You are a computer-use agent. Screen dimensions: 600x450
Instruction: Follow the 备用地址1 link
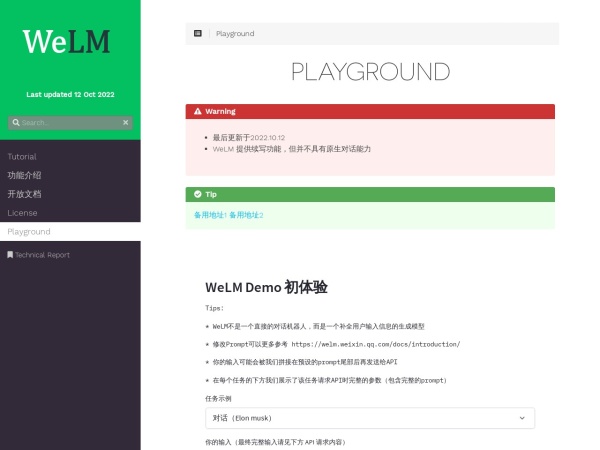click(210, 215)
